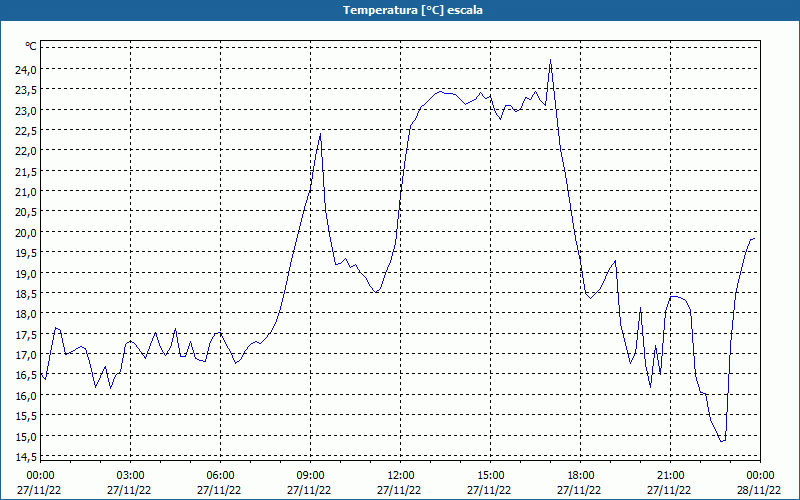
Task: Select the 06:00 time label
Action: point(220,476)
